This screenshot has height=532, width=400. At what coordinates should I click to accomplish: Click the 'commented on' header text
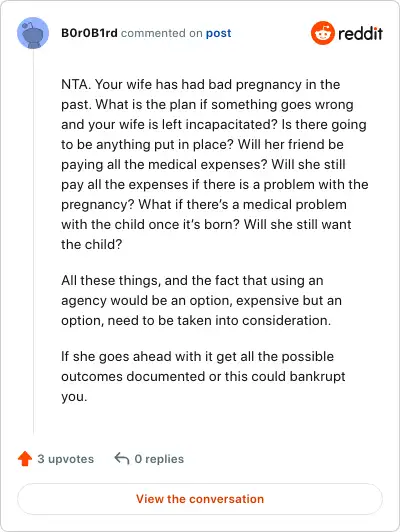point(161,33)
